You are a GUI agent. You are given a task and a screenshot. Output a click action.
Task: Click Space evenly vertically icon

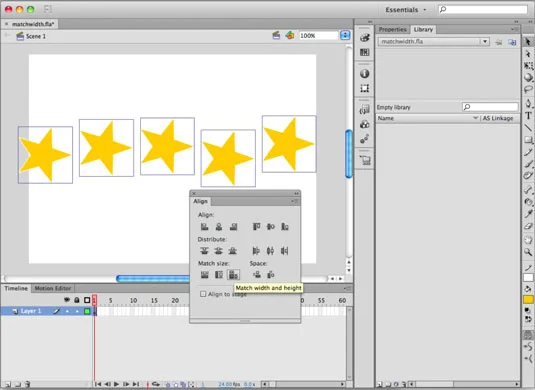257,275
